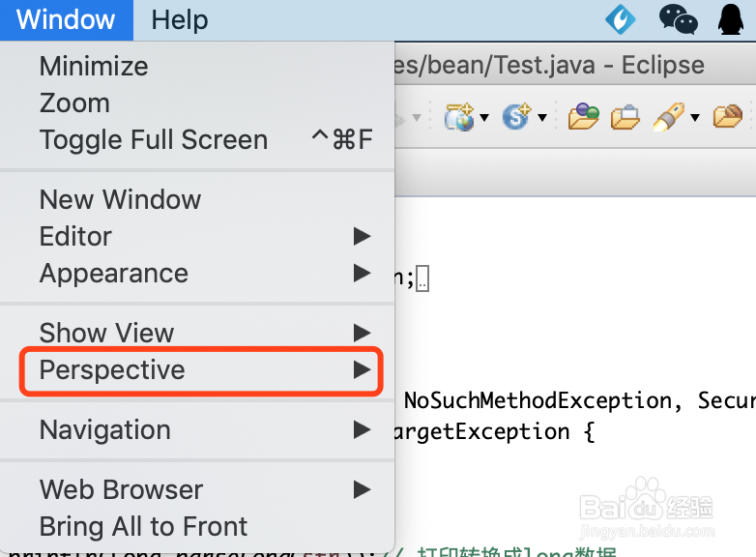
Task: Click the New Servlet S icon
Action: [516, 117]
